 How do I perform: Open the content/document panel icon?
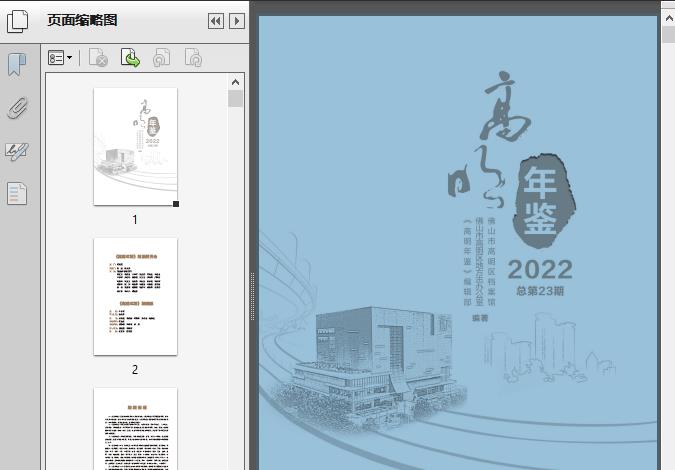click(17, 193)
